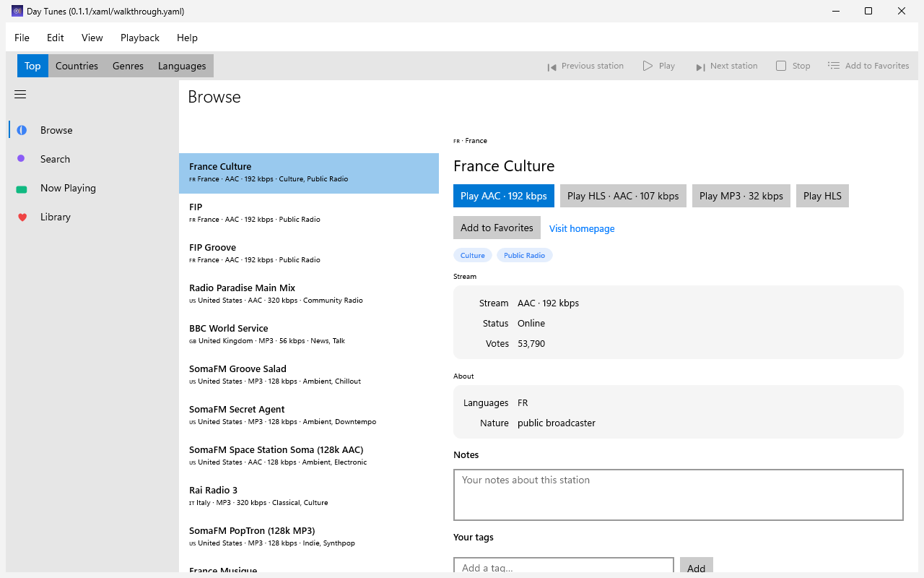
Task: Click the Stop square toolbar icon
Action: point(781,66)
